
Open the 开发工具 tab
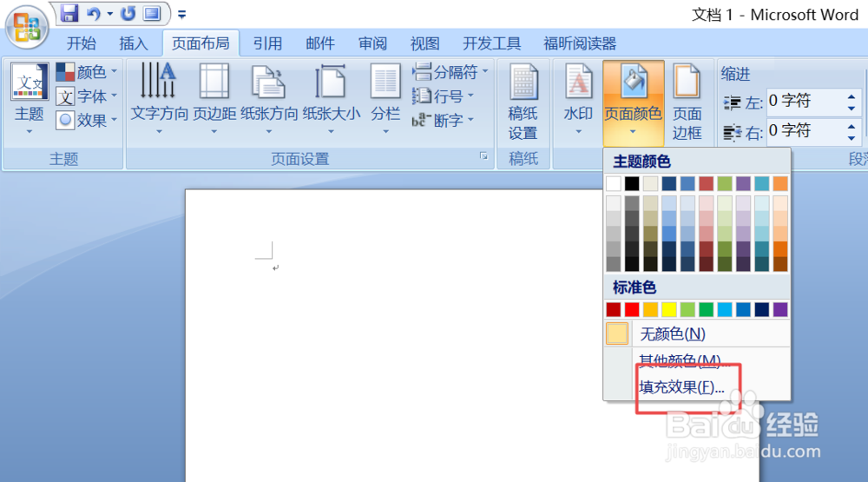491,43
